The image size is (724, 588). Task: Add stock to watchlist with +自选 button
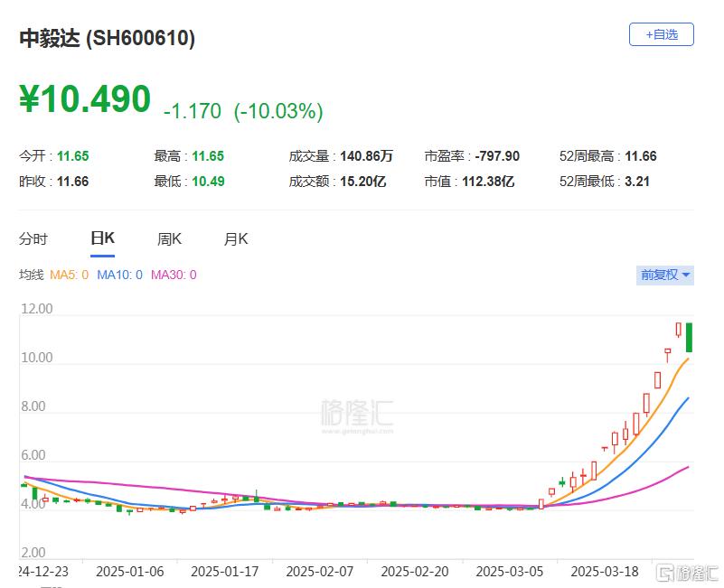[662, 34]
